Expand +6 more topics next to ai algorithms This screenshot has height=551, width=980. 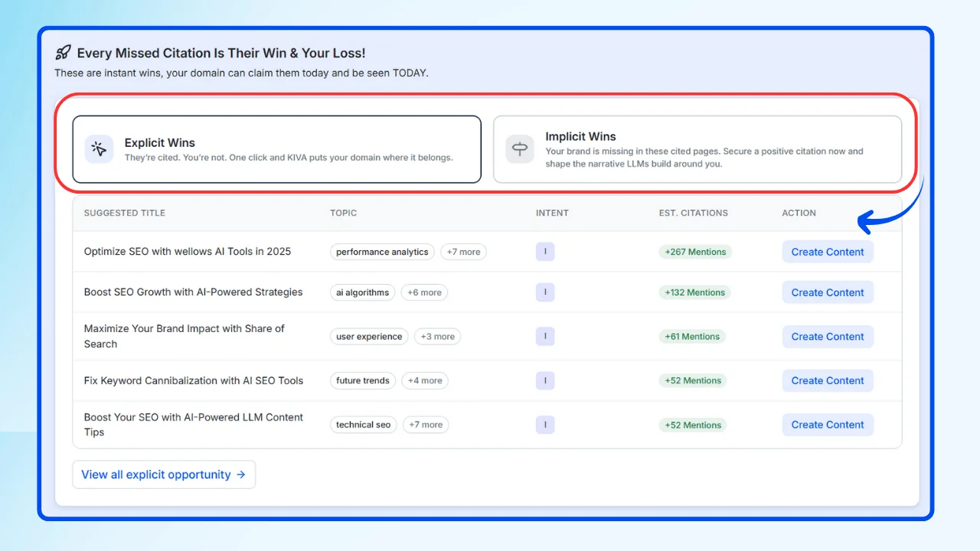[424, 292]
